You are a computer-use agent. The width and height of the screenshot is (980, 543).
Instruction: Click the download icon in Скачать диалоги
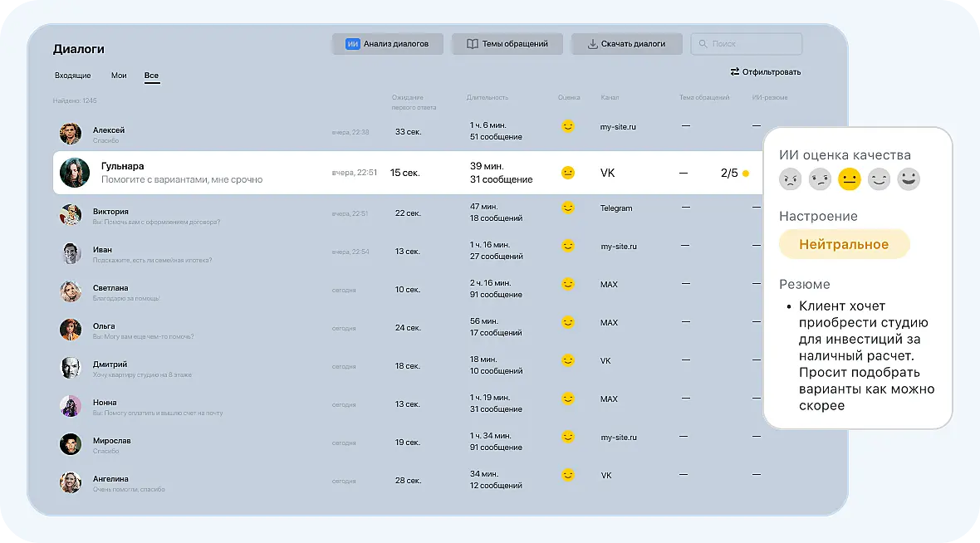tap(592, 44)
